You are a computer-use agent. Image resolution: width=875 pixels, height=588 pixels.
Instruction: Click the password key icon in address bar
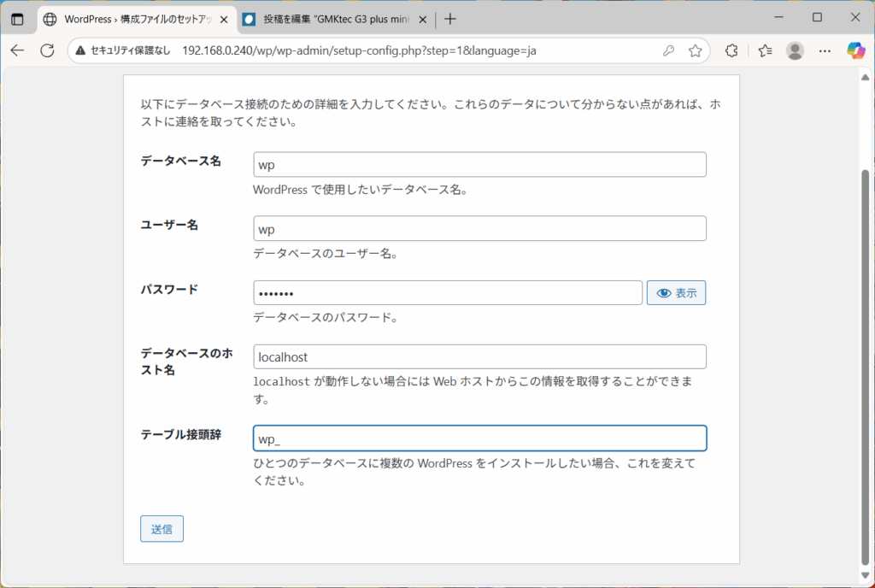(x=668, y=50)
